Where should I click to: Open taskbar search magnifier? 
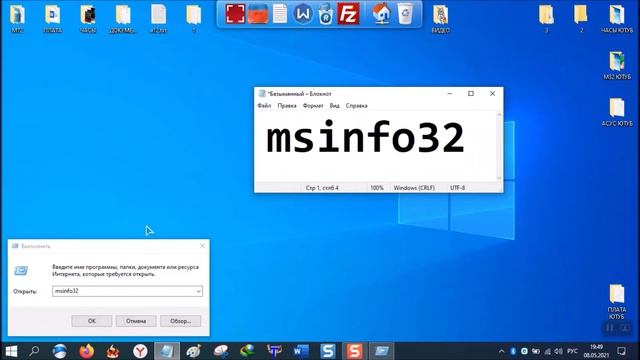click(x=35, y=351)
